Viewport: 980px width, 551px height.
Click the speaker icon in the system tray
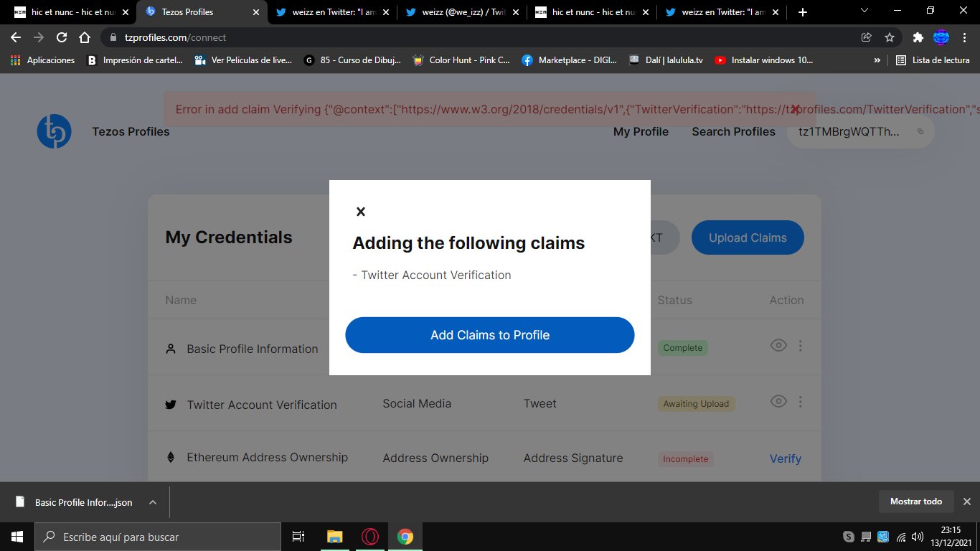[x=918, y=536]
